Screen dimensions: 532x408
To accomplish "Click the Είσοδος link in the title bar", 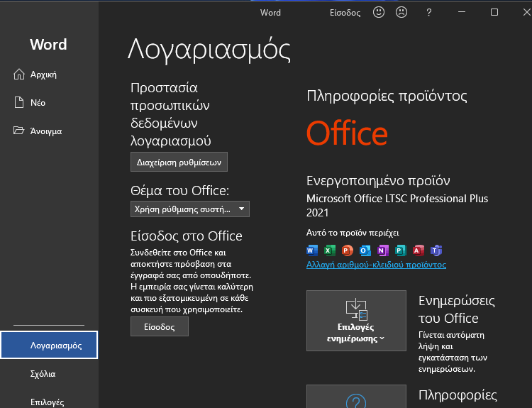I will tap(345, 13).
